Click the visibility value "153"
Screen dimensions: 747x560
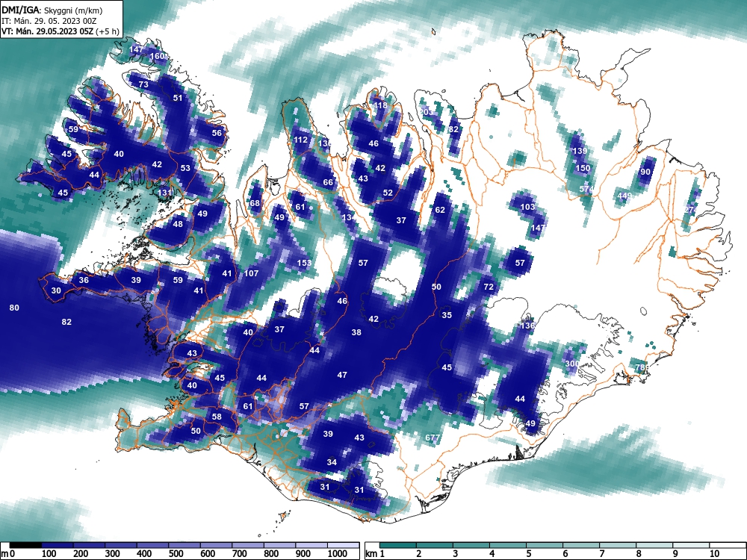tap(304, 263)
